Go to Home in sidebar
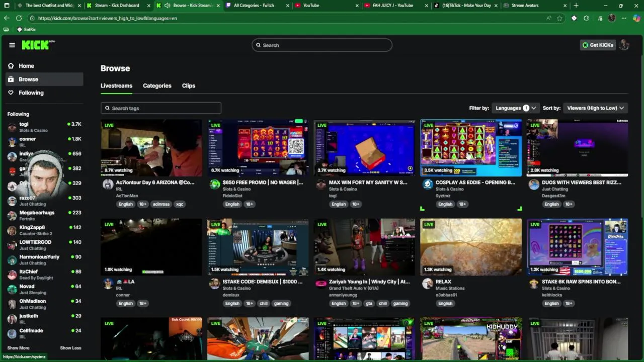This screenshot has width=644, height=362. coord(44,66)
